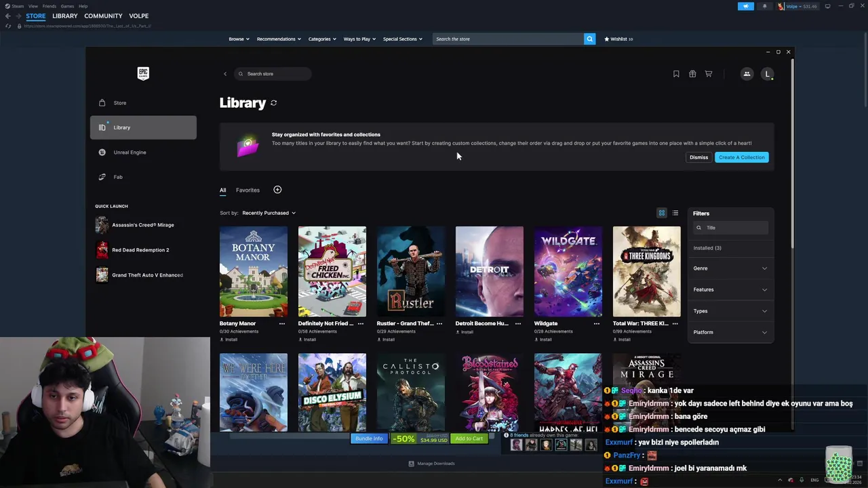Refresh the Library with the refresh icon

(274, 103)
